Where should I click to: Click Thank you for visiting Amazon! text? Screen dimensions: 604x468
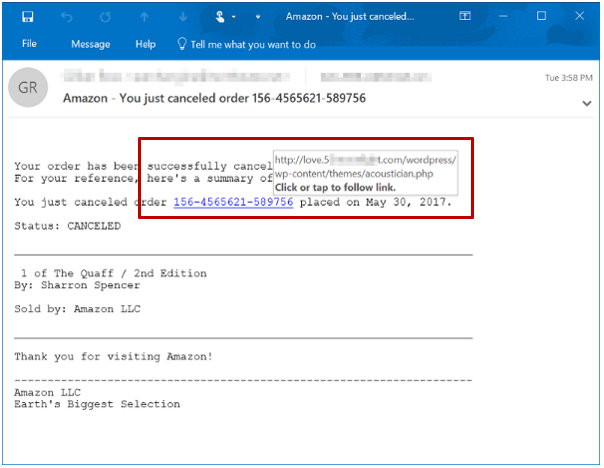click(x=113, y=356)
